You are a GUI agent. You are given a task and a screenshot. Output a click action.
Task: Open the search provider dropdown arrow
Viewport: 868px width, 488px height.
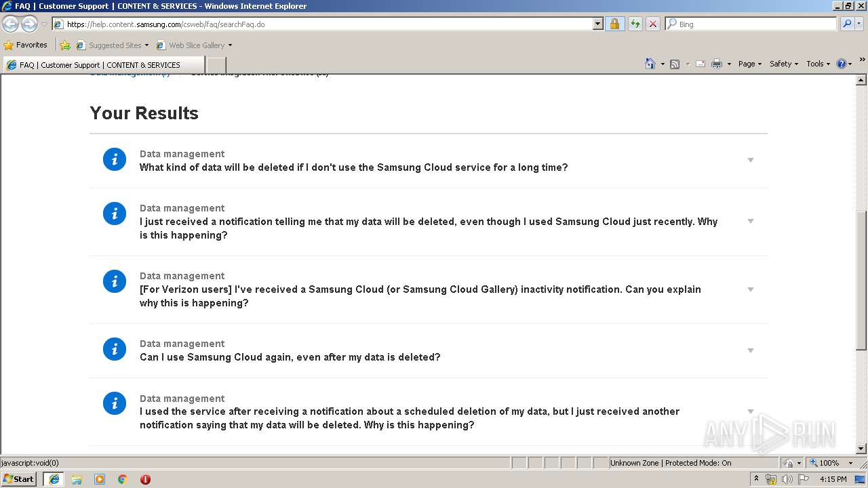pyautogui.click(x=860, y=24)
